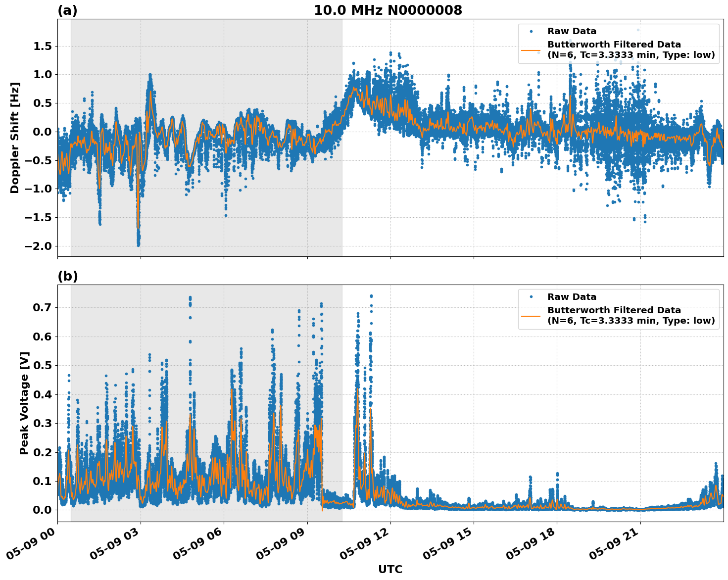
Task: Click the orange line marker in top legend
Action: (531, 50)
